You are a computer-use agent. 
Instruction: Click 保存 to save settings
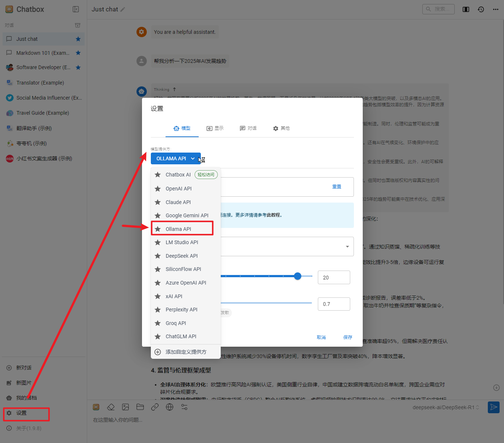pos(348,337)
